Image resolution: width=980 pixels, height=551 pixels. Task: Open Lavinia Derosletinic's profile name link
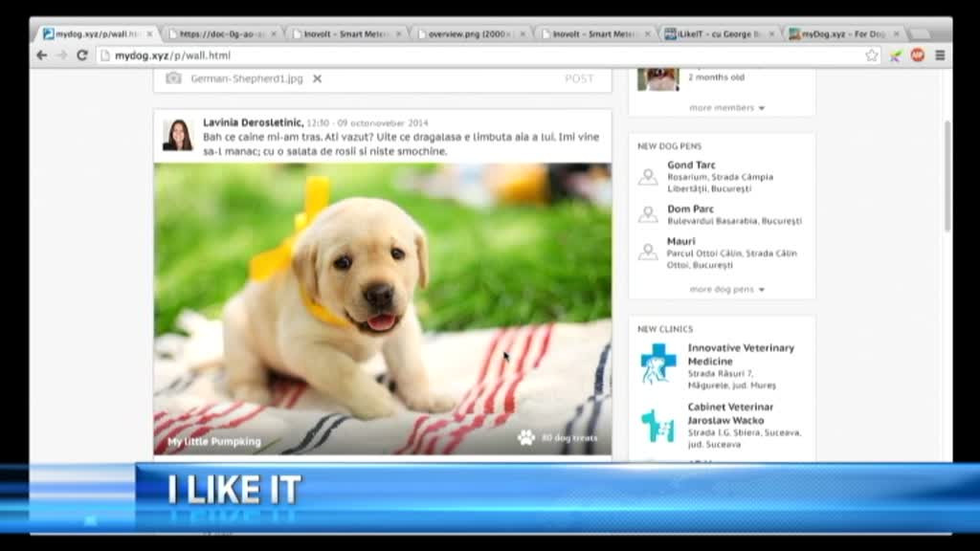(253, 122)
